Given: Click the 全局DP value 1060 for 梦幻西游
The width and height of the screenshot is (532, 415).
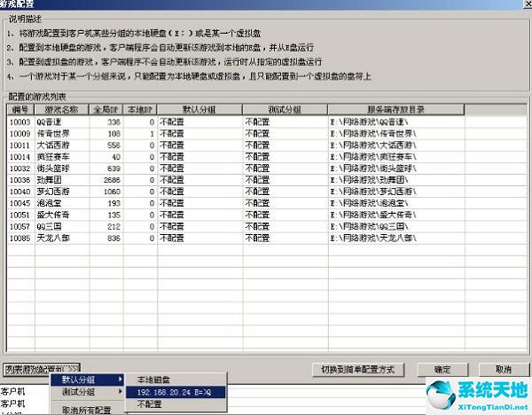Looking at the screenshot, I should pos(112,192).
